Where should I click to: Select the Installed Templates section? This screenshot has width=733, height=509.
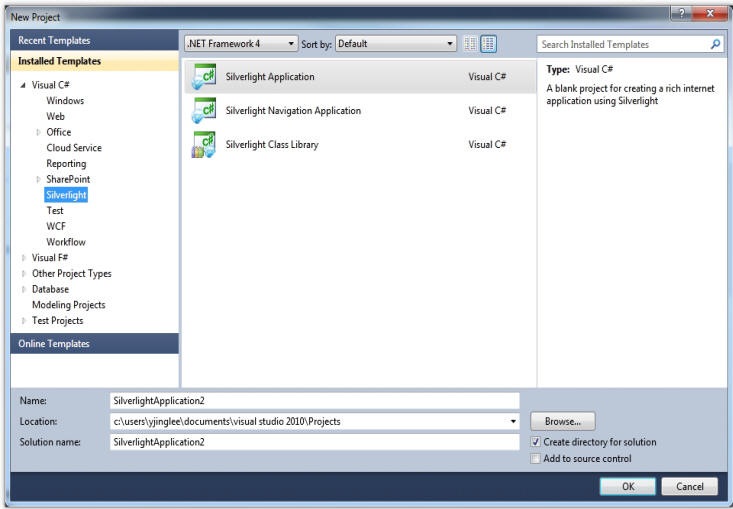pyautogui.click(x=94, y=61)
